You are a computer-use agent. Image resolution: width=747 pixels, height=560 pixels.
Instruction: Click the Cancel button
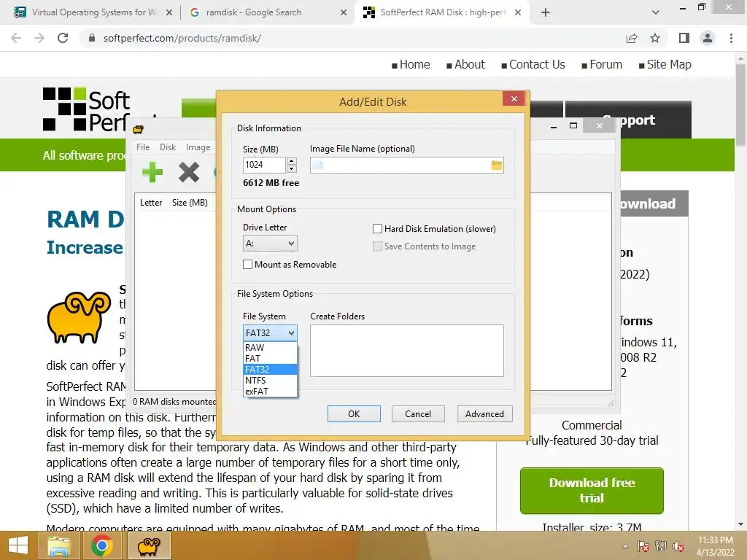[x=418, y=414]
